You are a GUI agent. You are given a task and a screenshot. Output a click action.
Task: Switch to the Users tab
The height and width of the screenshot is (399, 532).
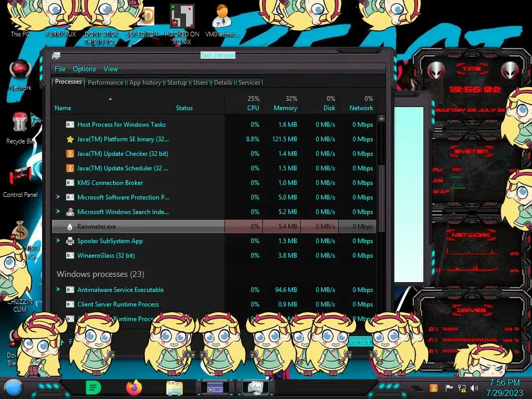click(x=201, y=83)
